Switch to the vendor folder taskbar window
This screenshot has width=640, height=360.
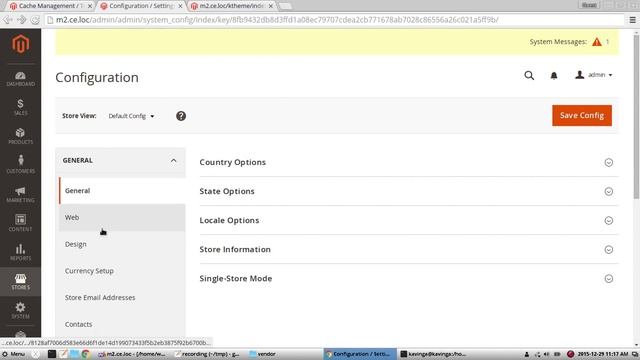[263, 354]
